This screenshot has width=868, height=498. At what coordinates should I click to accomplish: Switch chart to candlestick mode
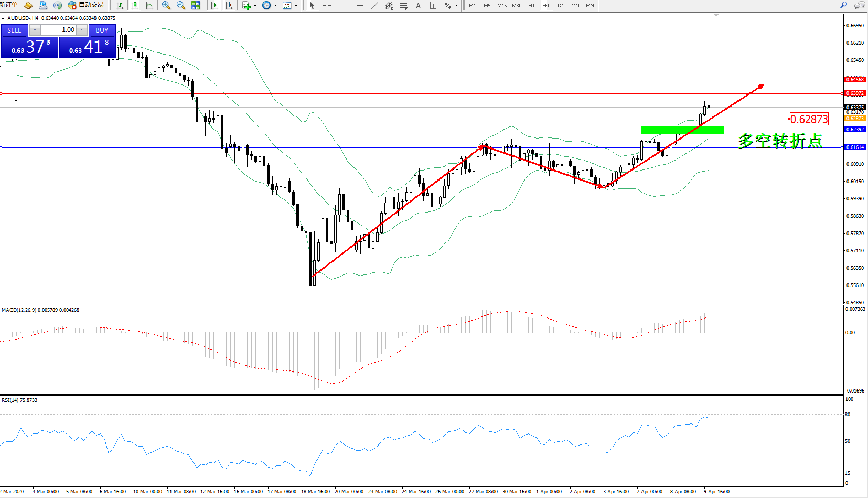(134, 5)
